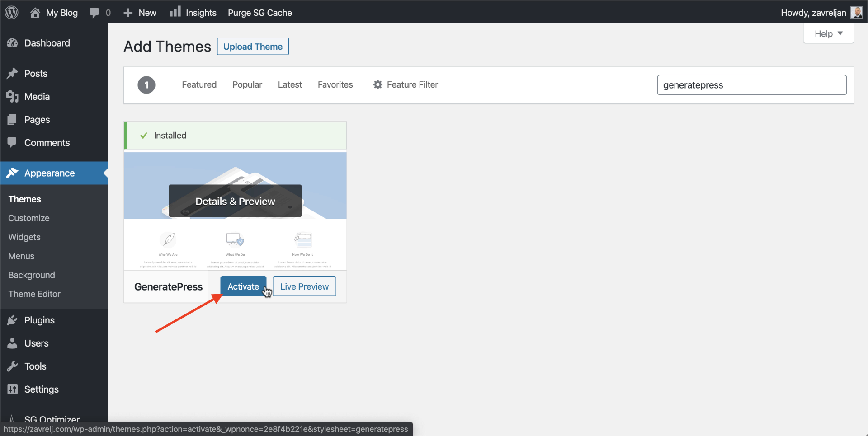Click the Users person icon
Screen dimensions: 868x436
coord(12,343)
